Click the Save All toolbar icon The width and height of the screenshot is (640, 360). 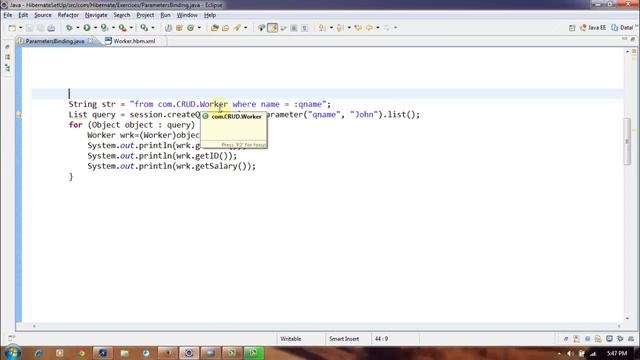40,28
